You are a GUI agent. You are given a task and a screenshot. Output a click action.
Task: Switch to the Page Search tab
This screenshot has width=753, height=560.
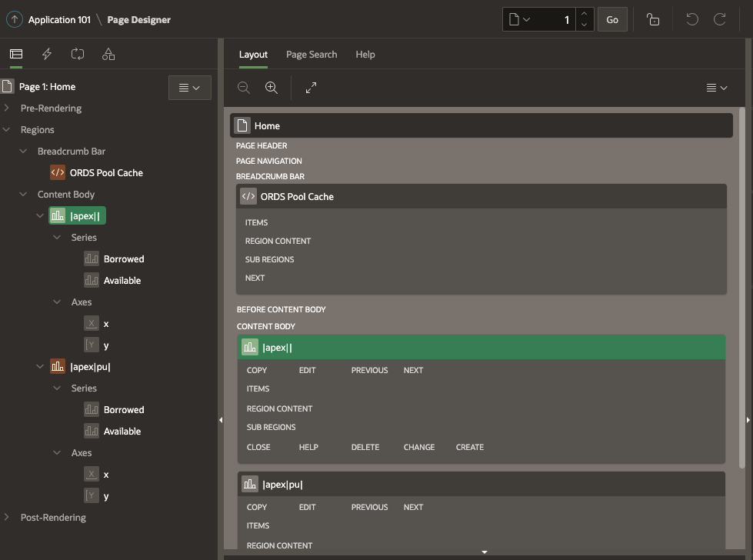point(311,55)
